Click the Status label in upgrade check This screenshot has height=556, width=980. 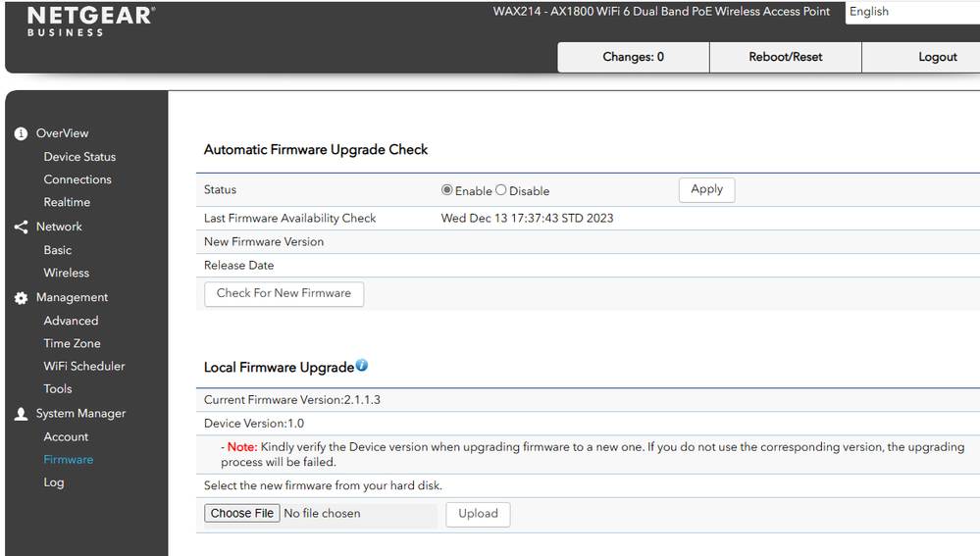coord(220,190)
